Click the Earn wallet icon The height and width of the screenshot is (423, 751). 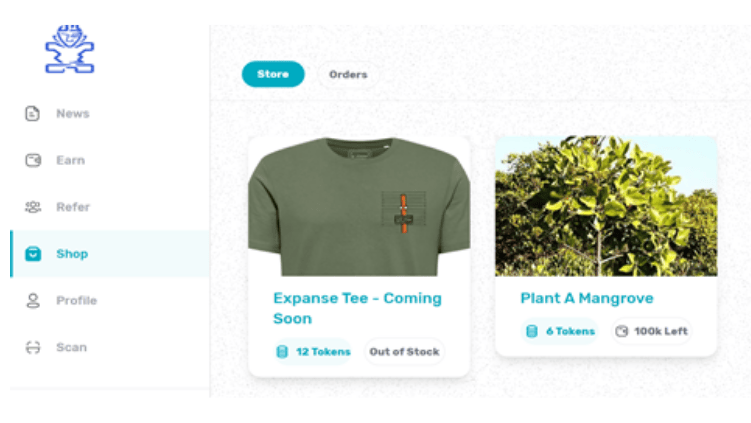33,160
